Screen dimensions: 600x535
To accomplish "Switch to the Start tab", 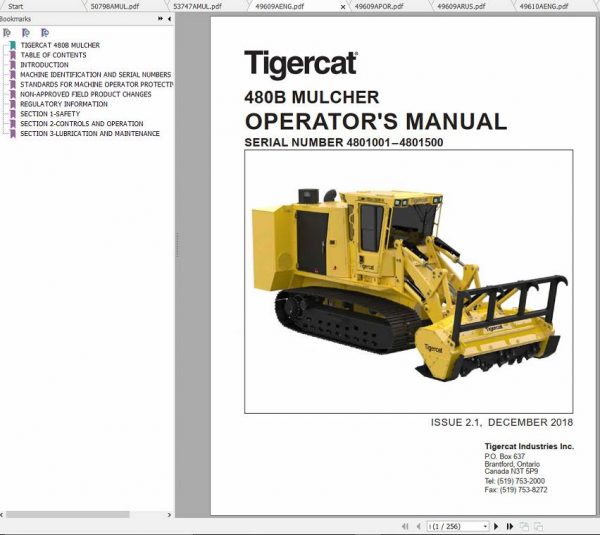I will 16,6.
